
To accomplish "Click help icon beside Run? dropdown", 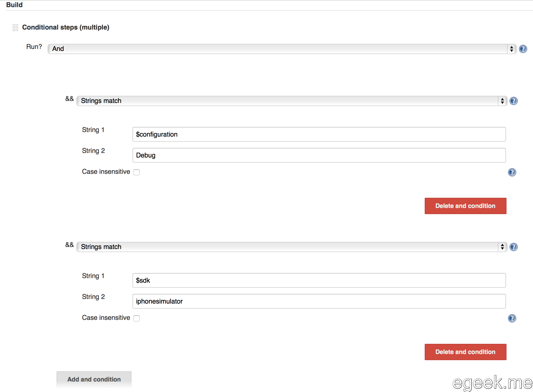I will (x=523, y=49).
